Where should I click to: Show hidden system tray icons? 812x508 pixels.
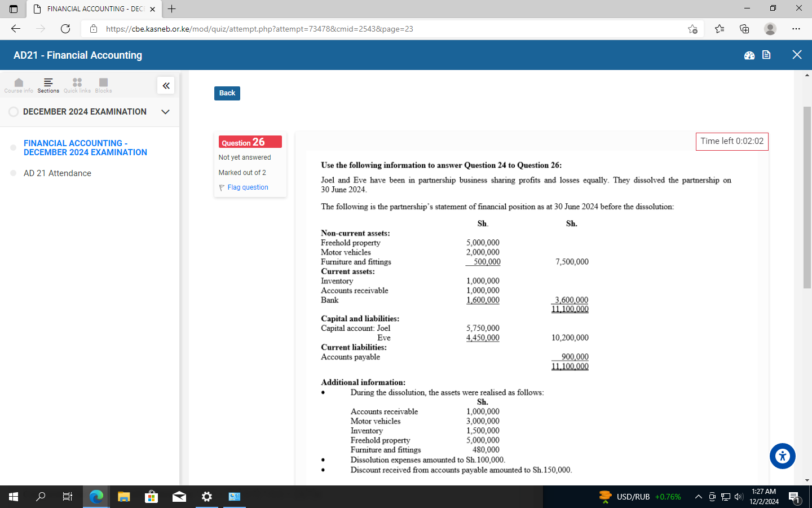coord(698,497)
